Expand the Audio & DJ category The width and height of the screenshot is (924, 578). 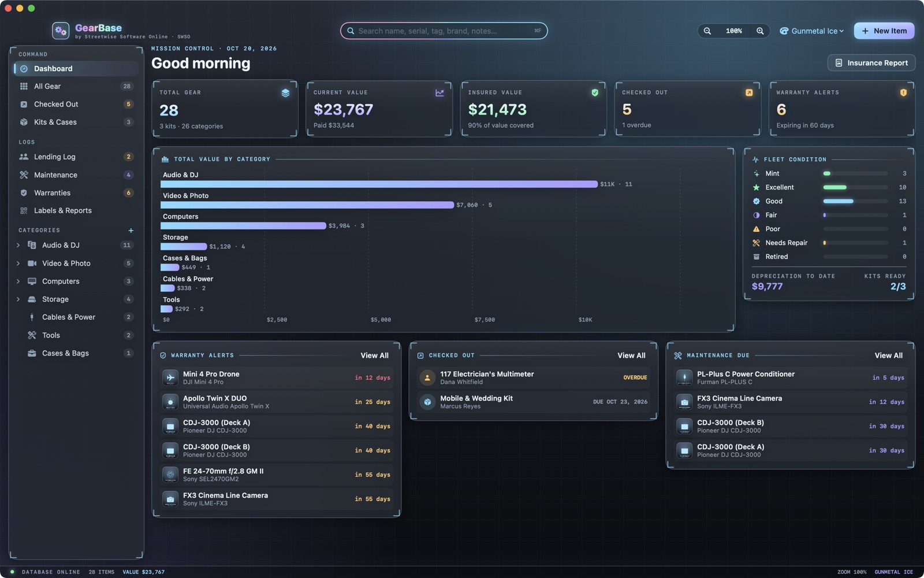(18, 246)
